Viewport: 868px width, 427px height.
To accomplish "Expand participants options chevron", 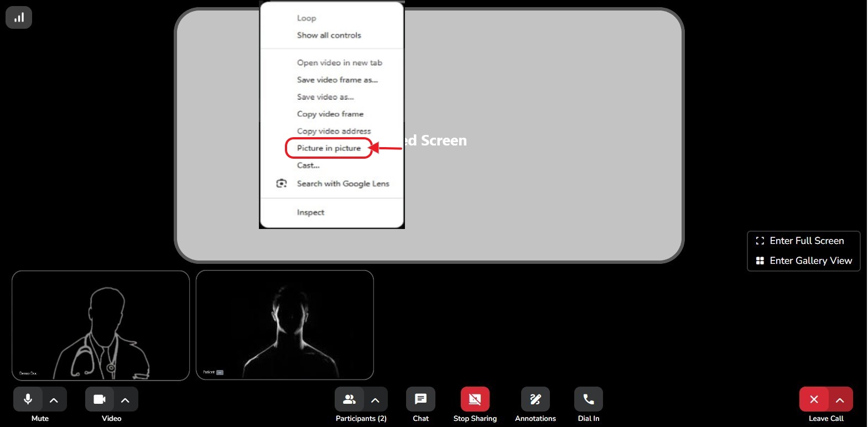I will point(375,400).
